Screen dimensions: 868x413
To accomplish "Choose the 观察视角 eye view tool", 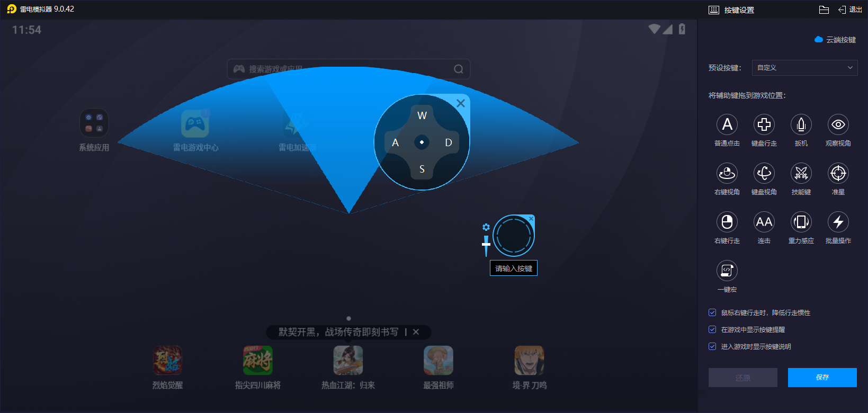I will [x=838, y=124].
